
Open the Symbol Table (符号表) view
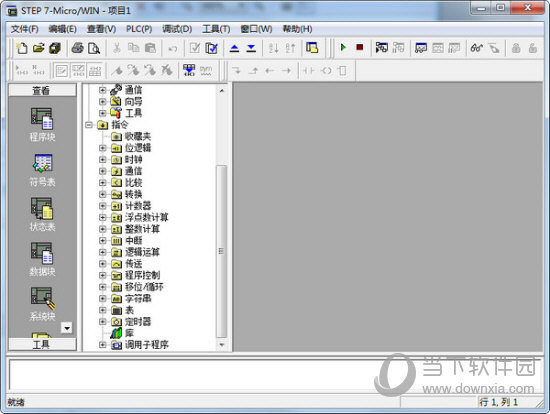point(42,170)
